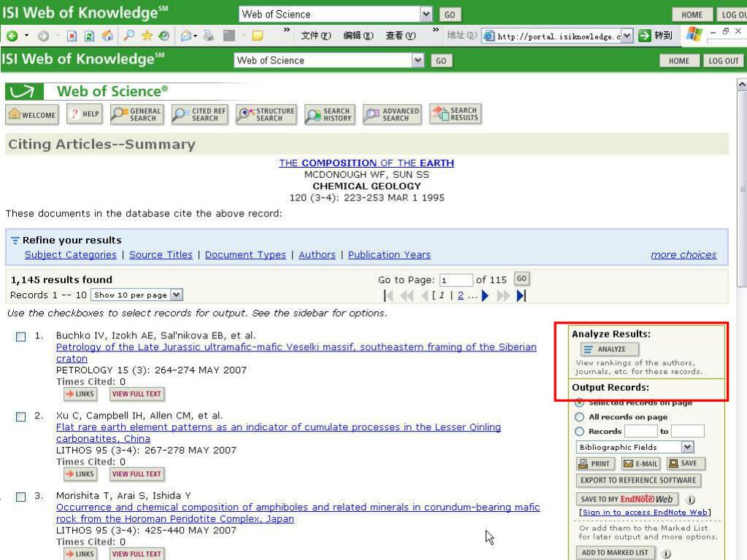This screenshot has height=560, width=747.
Task: Click the browser Print toolbar icon
Action: (x=209, y=36)
